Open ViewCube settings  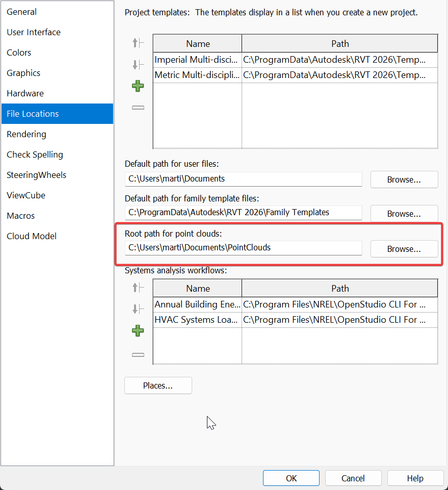point(57,195)
